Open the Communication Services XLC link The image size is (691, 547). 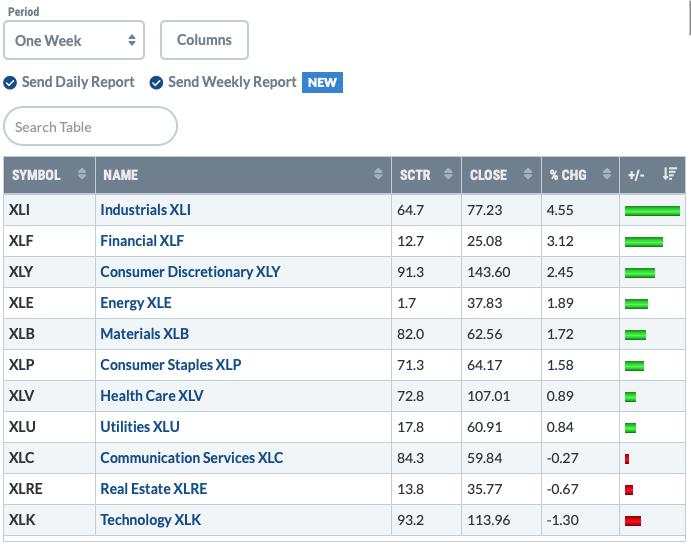(x=192, y=458)
